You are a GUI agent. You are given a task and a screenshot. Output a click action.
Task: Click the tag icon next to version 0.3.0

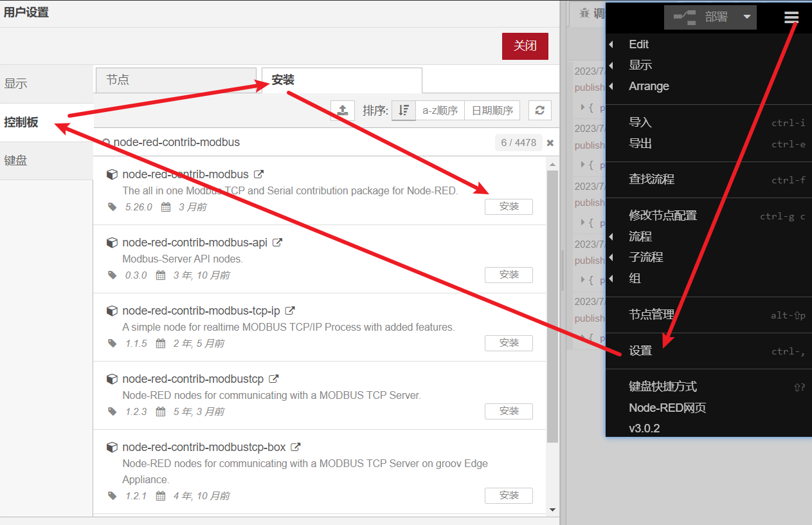coord(113,275)
